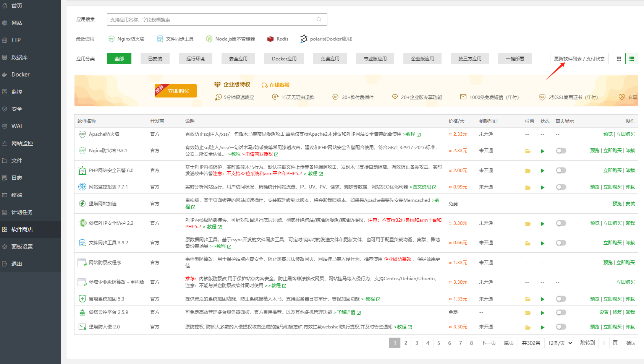Click play status icon for 文件同步工具 3.9.2

[x=542, y=243]
